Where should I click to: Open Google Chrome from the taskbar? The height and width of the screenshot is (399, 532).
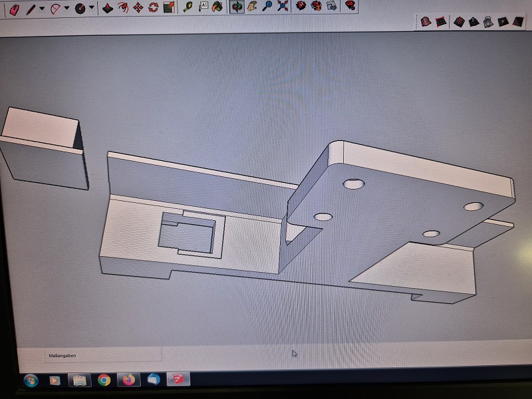(x=104, y=380)
